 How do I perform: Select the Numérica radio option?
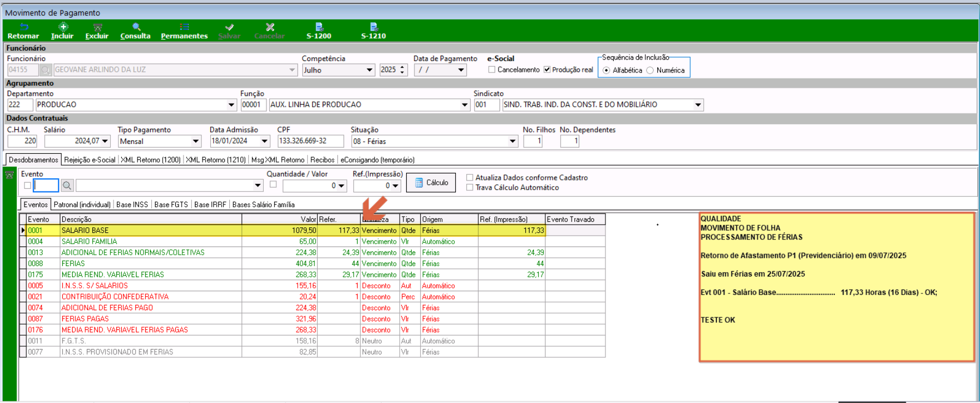click(650, 70)
